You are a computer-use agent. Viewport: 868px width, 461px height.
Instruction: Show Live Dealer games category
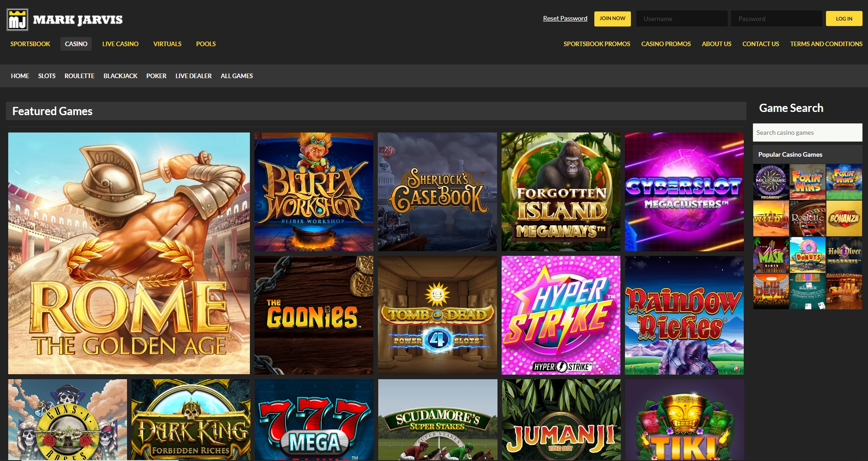pyautogui.click(x=193, y=76)
